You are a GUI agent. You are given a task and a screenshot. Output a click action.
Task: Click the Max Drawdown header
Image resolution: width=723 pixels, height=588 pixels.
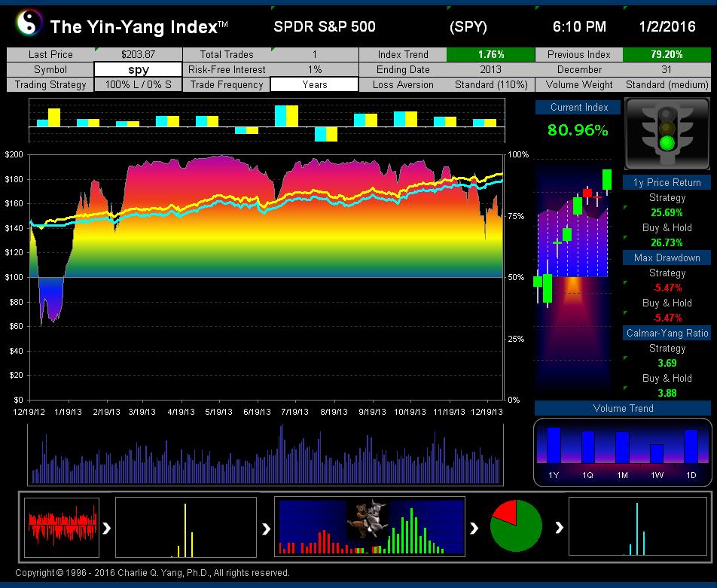coord(667,257)
